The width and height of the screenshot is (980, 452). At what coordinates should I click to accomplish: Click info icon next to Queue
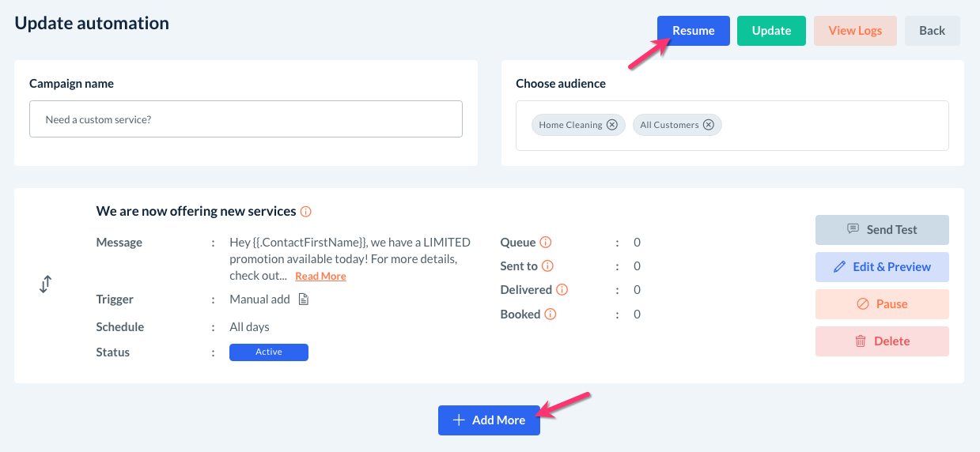click(546, 243)
